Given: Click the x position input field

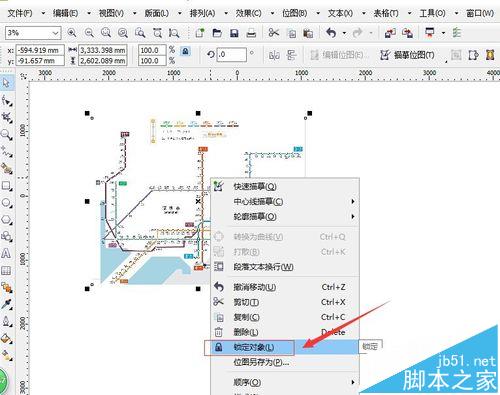Looking at the screenshot, I should pyautogui.click(x=40, y=50).
